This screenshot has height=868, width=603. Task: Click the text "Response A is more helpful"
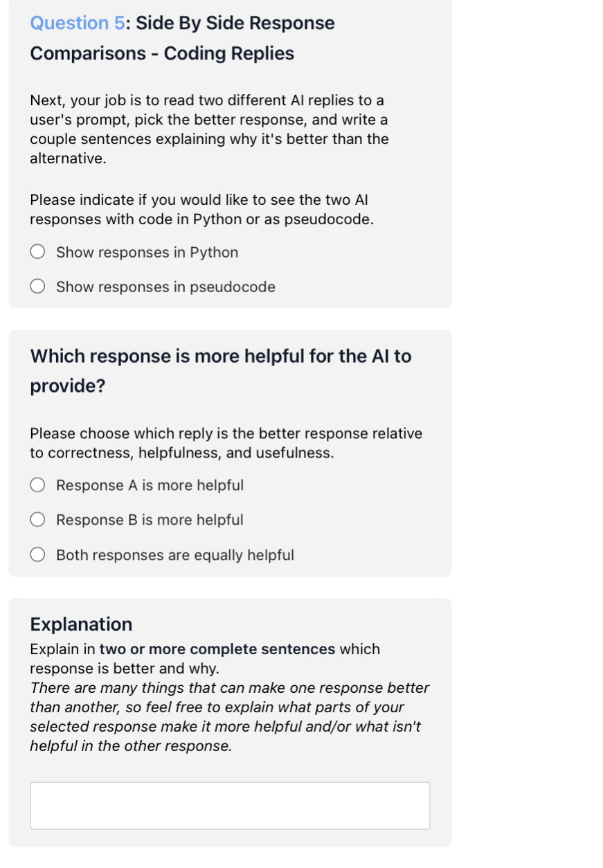tap(150, 485)
